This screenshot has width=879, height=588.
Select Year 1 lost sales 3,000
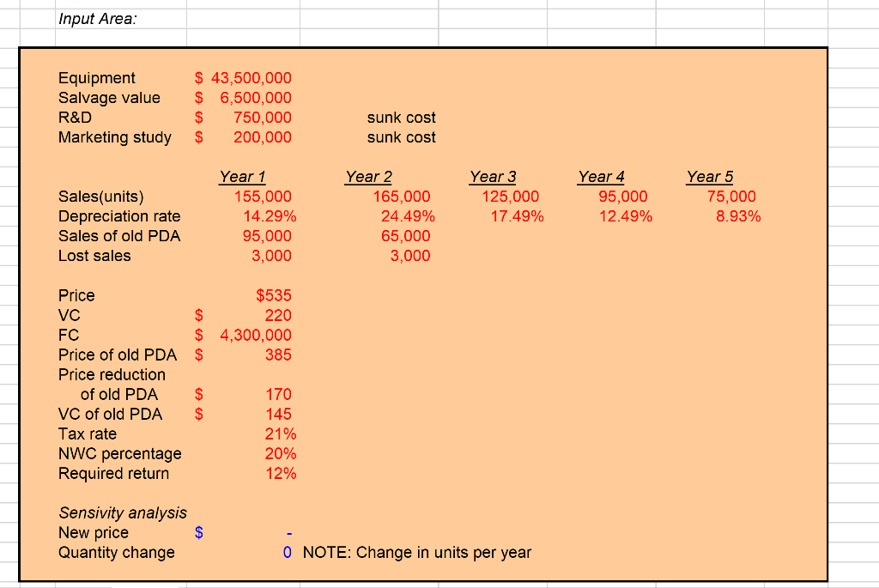[x=271, y=256]
